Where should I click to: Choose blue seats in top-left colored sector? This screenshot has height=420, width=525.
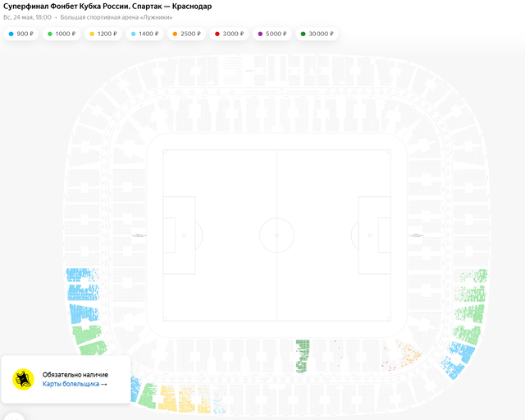pyautogui.click(x=82, y=276)
